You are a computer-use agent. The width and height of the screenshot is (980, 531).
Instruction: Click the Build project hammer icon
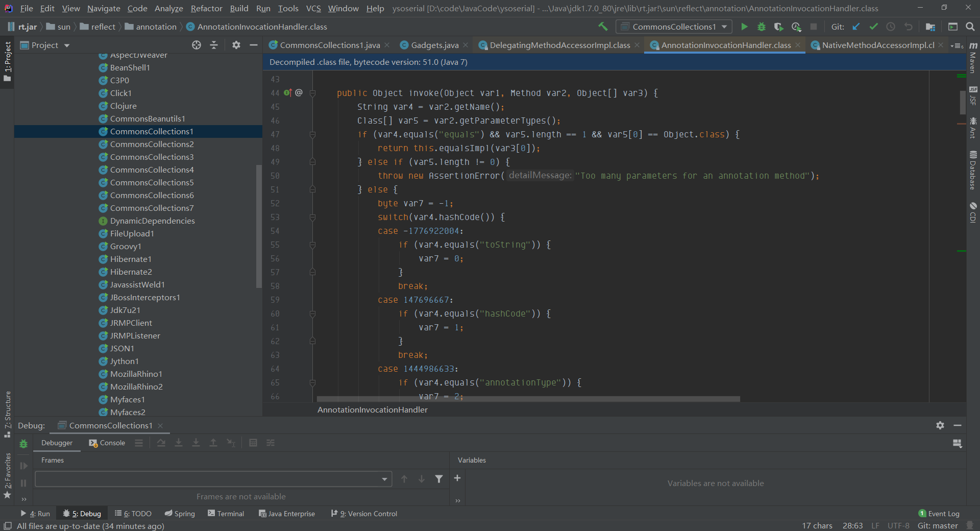coord(603,27)
